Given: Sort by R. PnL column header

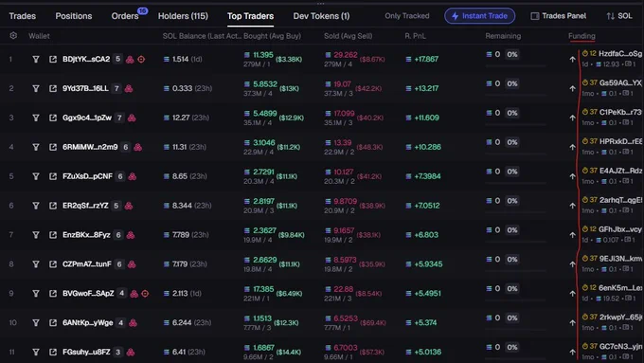Looking at the screenshot, I should (415, 36).
